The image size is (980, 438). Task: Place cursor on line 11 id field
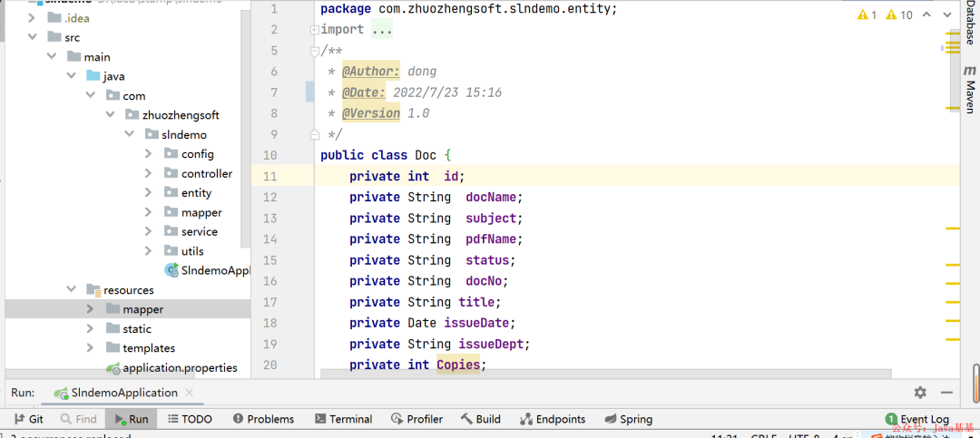451,176
